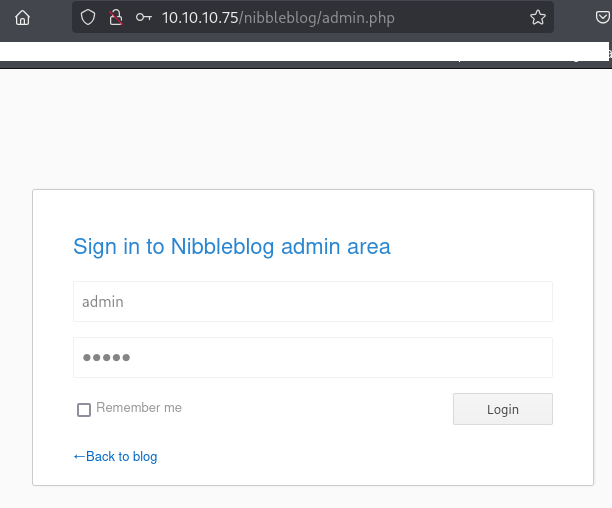Tick the Remember me checkbox
The width and height of the screenshot is (612, 508).
(x=84, y=409)
